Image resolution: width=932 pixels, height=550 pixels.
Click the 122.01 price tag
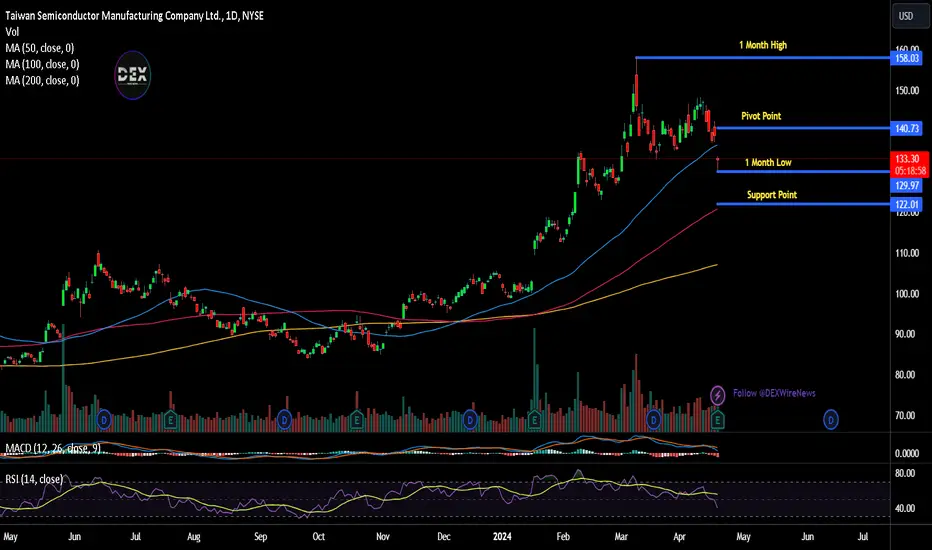tap(906, 205)
